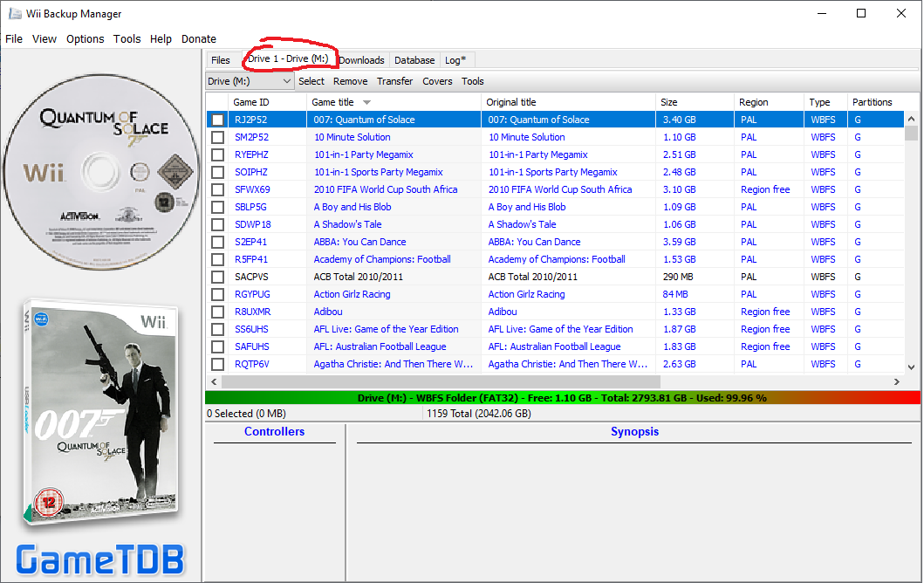Viewport: 924px width, 583px height.
Task: Click the 0 Selected (0 MB) status text
Action: [x=247, y=413]
